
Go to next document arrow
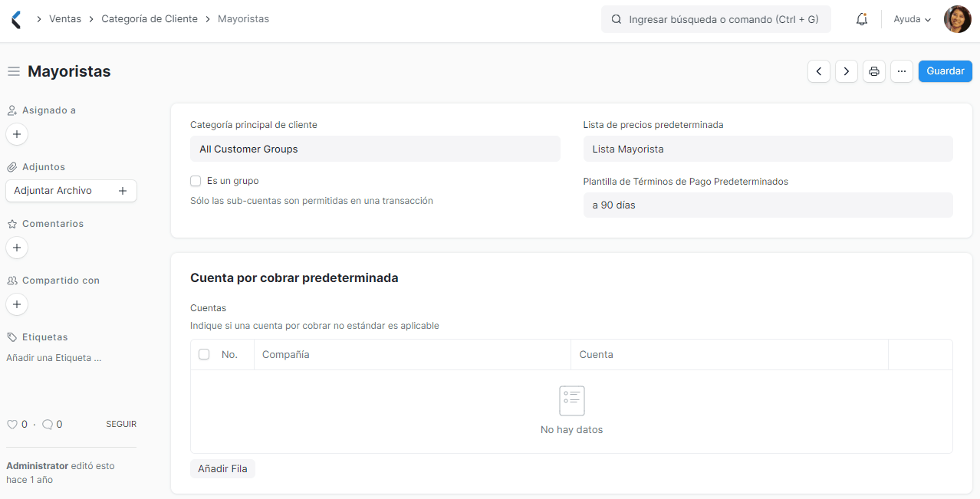[x=847, y=71]
